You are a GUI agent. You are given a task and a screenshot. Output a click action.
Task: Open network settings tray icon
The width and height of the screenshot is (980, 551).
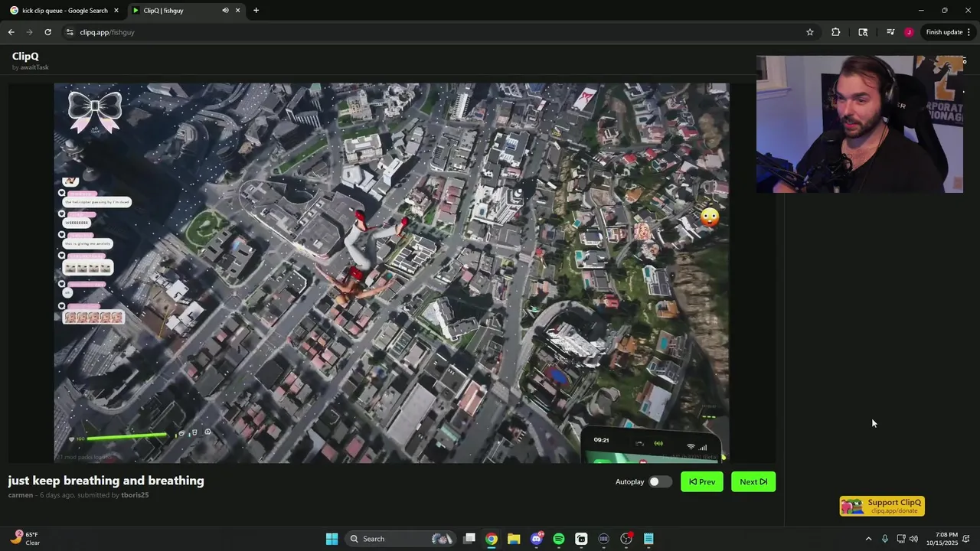[x=901, y=539]
